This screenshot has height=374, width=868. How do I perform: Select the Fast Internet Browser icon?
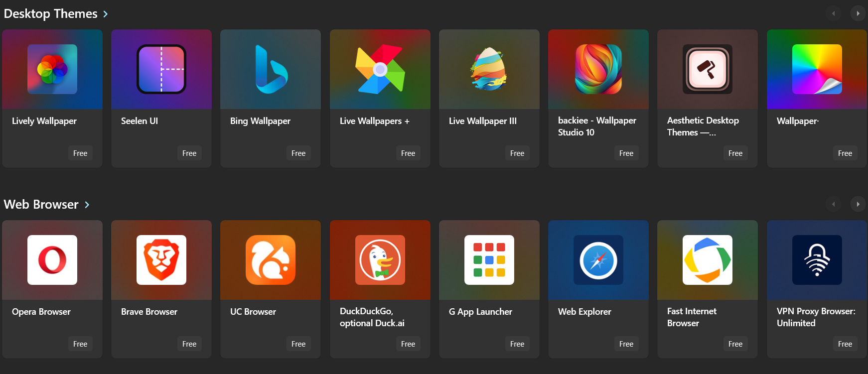point(708,260)
